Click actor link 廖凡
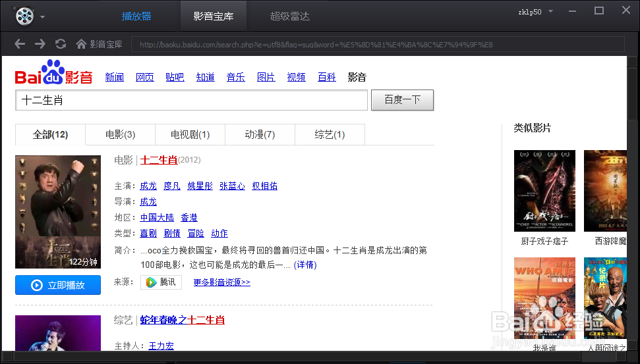Viewport: 640px width, 364px height. pyautogui.click(x=172, y=186)
